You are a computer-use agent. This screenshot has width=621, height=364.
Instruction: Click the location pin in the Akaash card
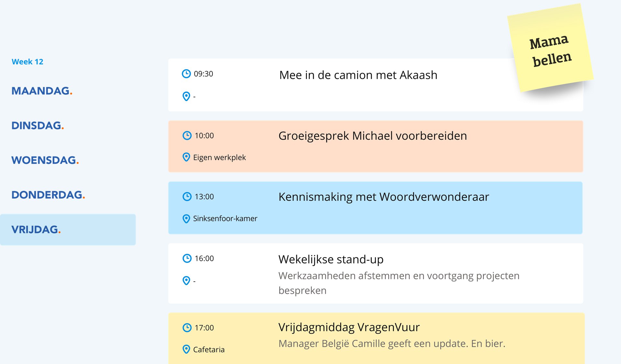[x=186, y=96]
